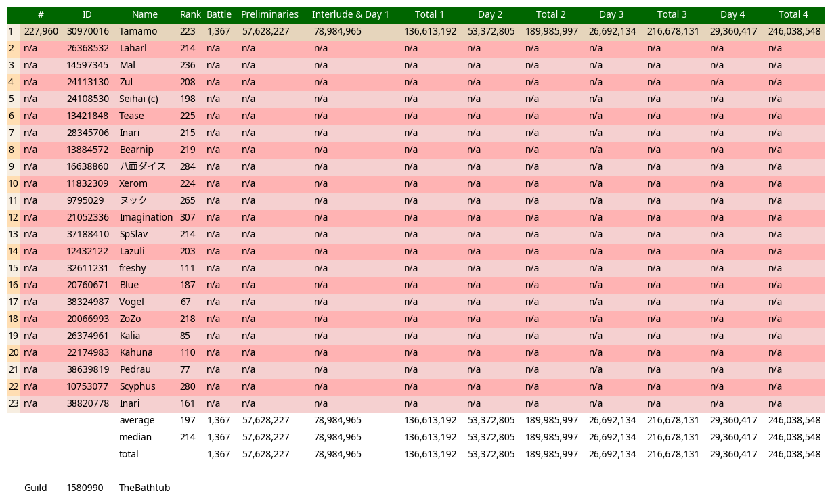Click the Interlude & Day 1 header

[350, 14]
